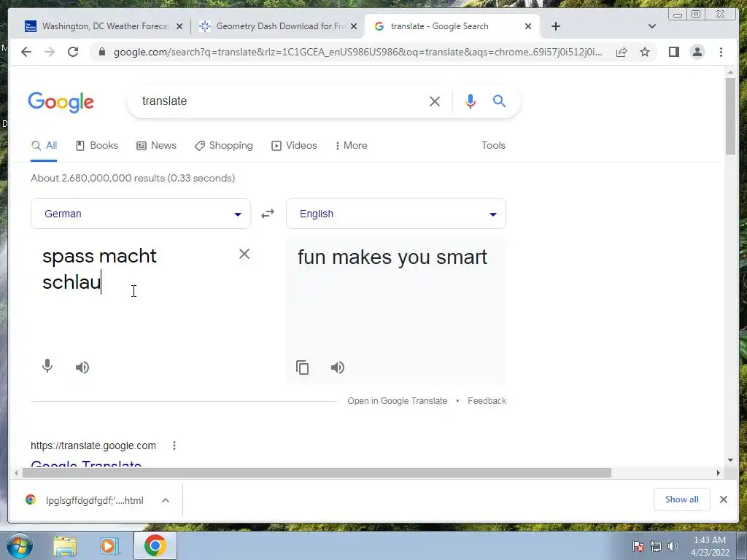The height and width of the screenshot is (560, 747).
Task: Close the translate - Google Search tab
Action: pos(528,26)
